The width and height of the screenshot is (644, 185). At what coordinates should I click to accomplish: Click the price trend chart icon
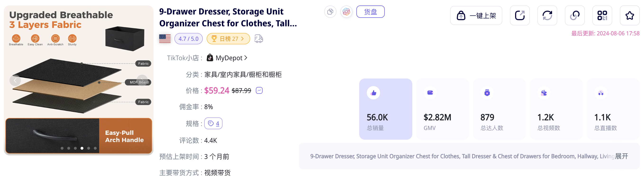(259, 90)
